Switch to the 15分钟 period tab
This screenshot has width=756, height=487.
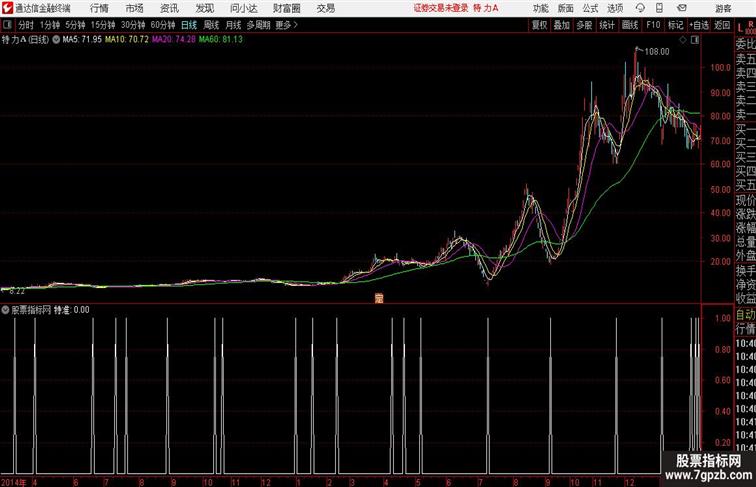(103, 25)
